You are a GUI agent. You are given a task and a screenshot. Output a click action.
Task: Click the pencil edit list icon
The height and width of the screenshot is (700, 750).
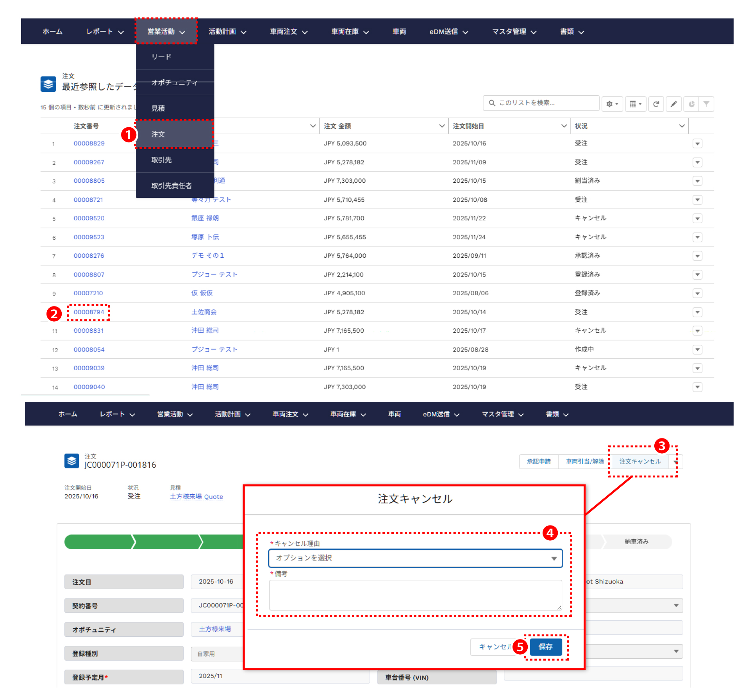click(673, 104)
